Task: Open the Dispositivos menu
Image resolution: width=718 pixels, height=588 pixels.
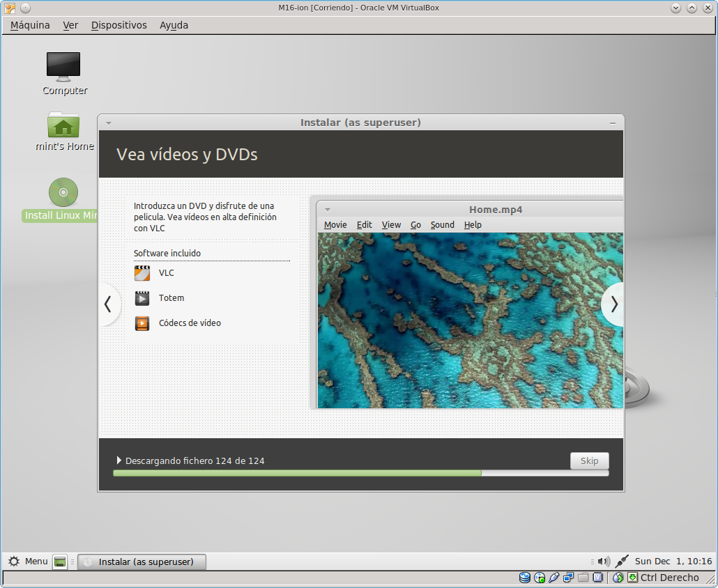Action: 119,25
